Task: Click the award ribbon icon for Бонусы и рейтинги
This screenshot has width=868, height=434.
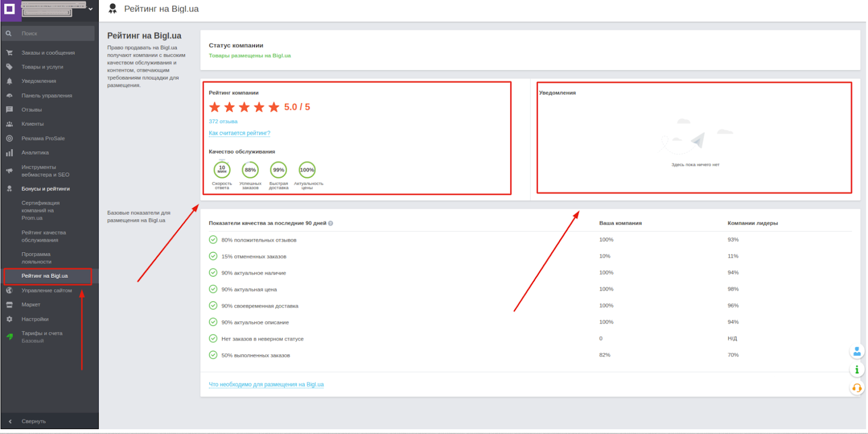Action: [9, 189]
